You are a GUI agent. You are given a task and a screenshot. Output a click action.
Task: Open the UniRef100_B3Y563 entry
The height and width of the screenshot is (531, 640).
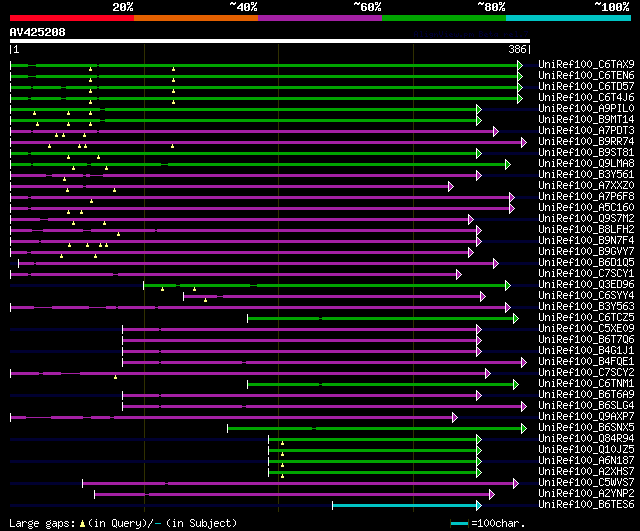coord(586,307)
